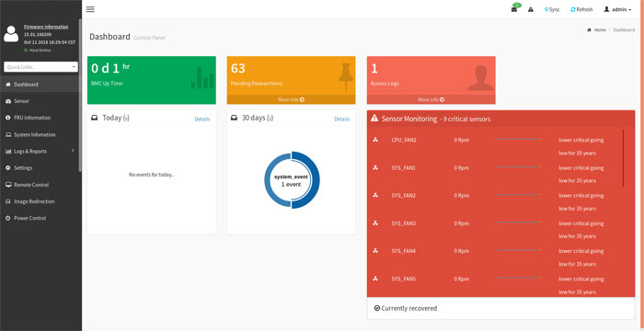Open Sensor in the sidebar
This screenshot has height=331, width=644.
[40, 101]
